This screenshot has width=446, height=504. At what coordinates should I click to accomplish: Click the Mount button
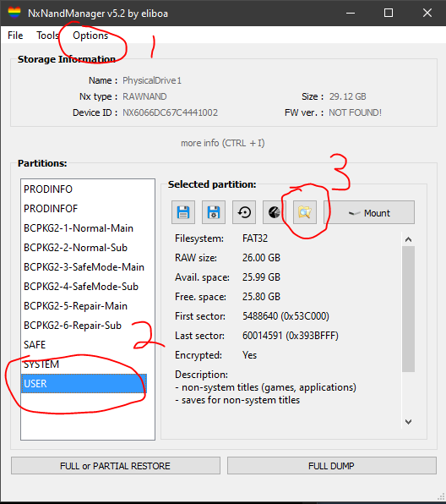click(369, 212)
